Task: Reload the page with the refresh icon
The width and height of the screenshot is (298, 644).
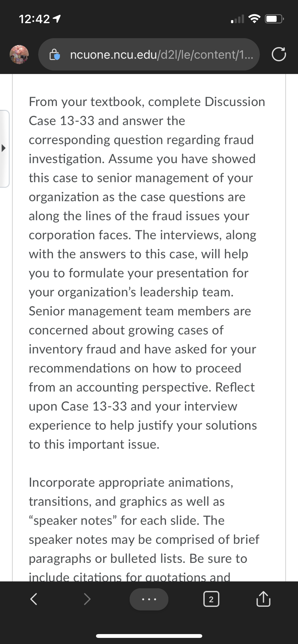Action: coord(279,55)
